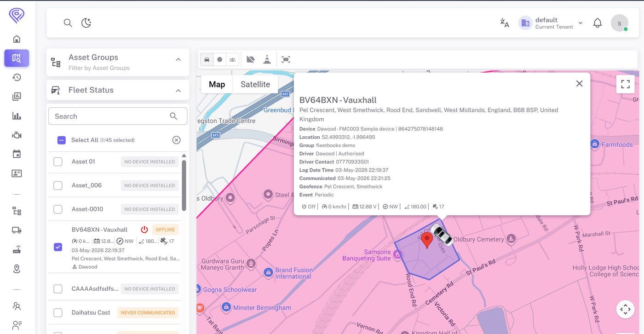
Task: Toggle map fullscreen view
Action: 625,84
